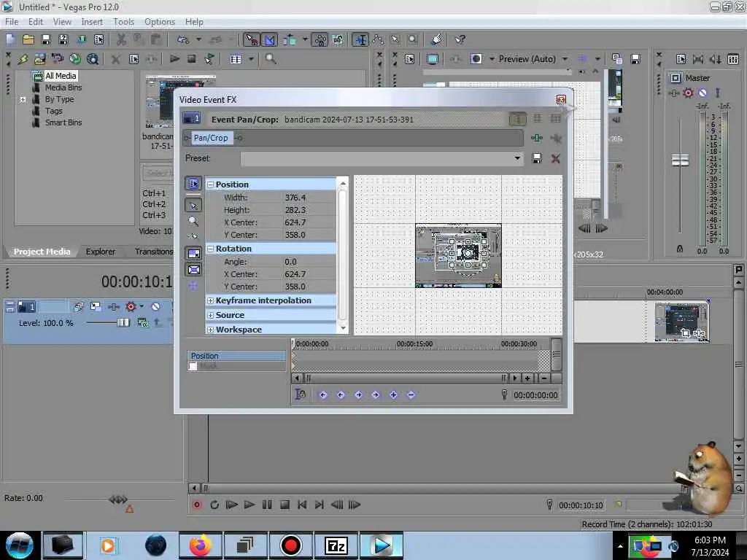Open the Insert menu
The image size is (747, 560).
pos(92,22)
